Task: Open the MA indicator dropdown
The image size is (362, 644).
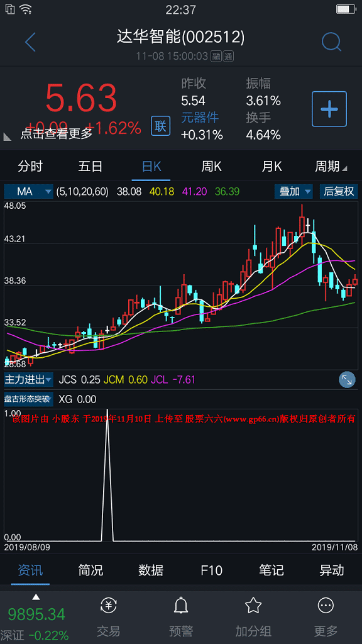Action: point(29,191)
